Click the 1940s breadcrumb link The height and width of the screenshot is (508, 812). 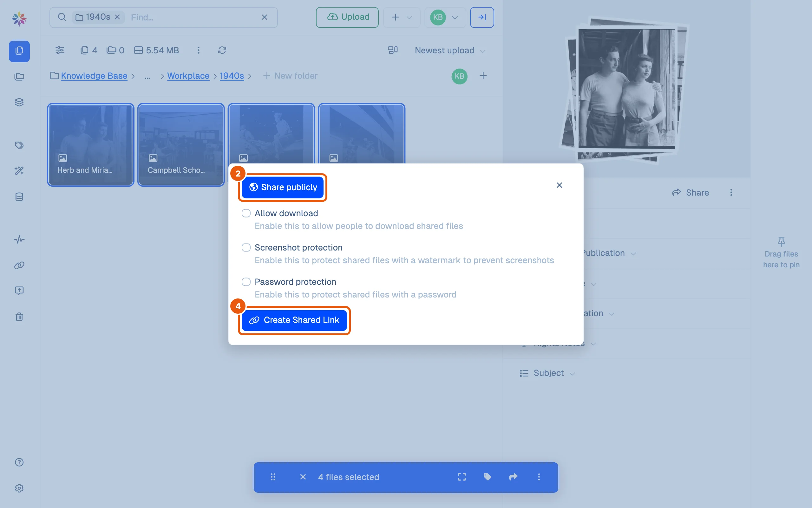pyautogui.click(x=232, y=76)
